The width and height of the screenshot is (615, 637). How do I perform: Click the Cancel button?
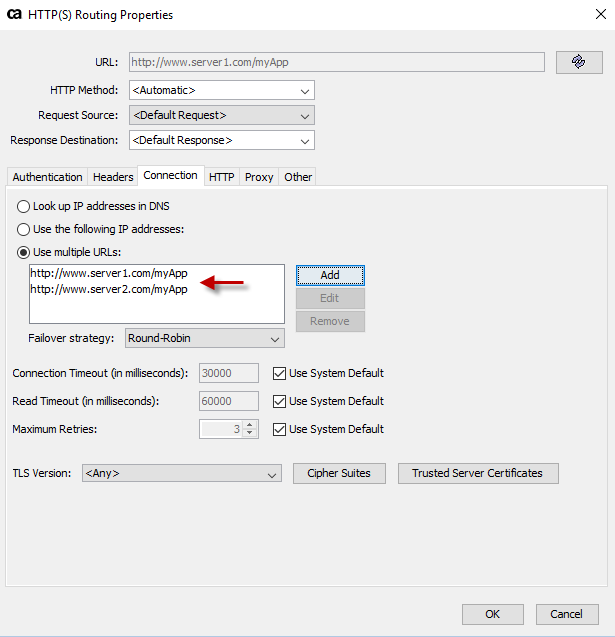pyautogui.click(x=567, y=614)
